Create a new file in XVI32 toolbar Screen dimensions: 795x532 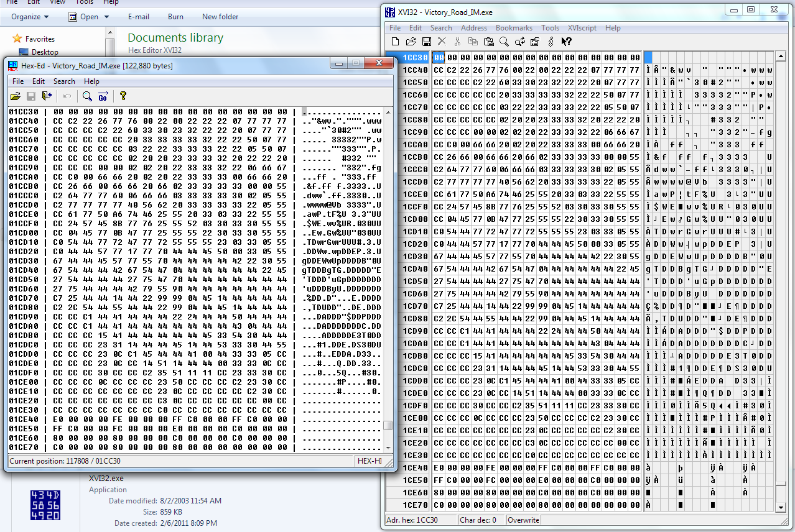click(x=395, y=42)
